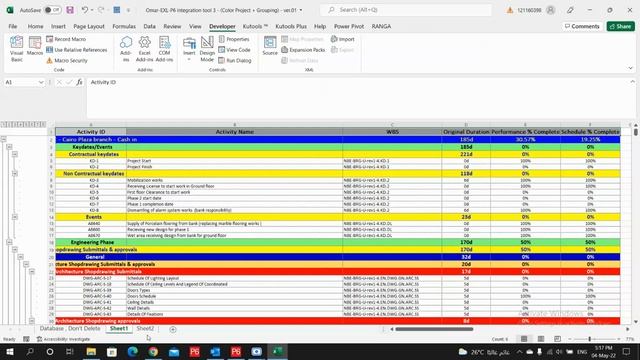Switch to Normal view in status bar
This screenshot has width=640, height=360.
coord(524,339)
